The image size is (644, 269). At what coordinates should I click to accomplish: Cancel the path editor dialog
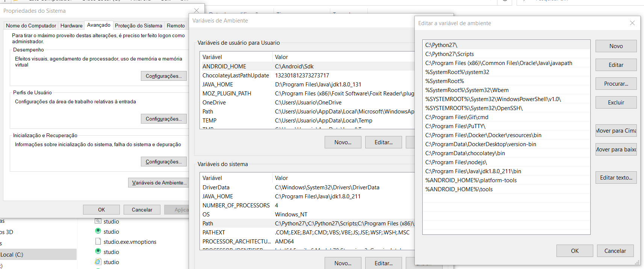coord(615,251)
